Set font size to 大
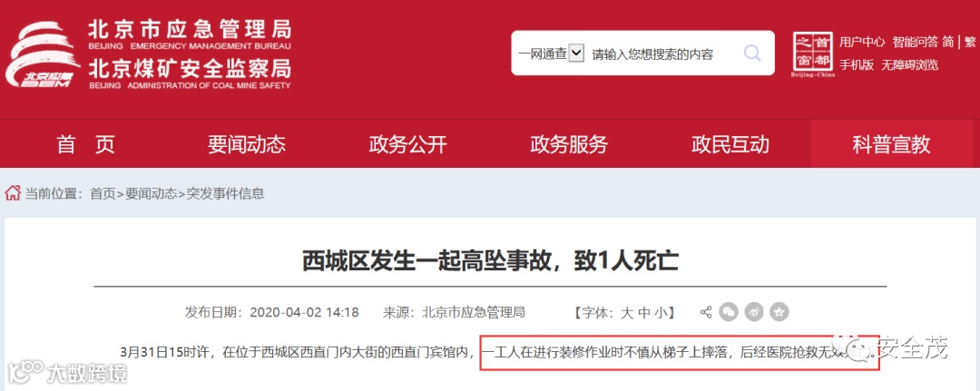The height and width of the screenshot is (391, 980). coord(626,312)
